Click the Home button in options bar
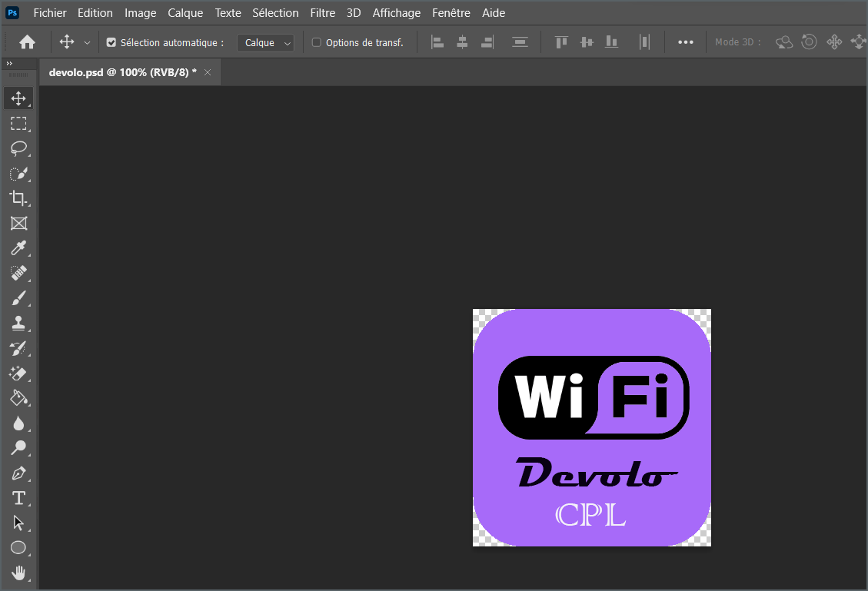 point(27,42)
